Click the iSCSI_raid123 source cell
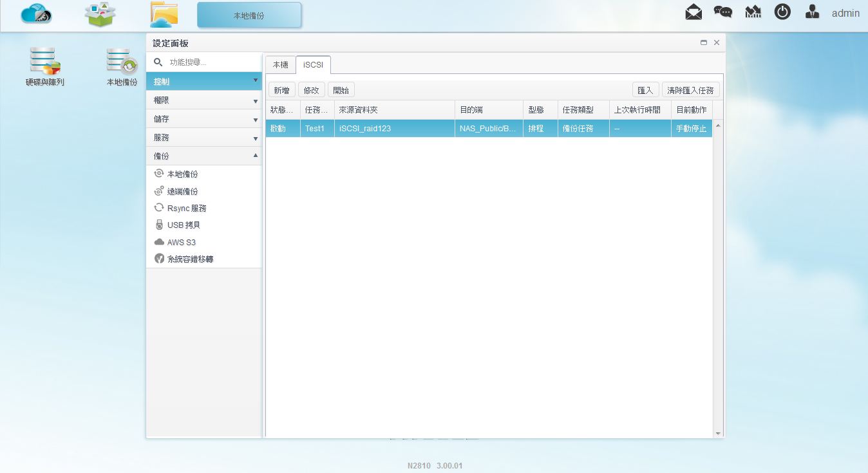This screenshot has height=473, width=868. [395, 129]
